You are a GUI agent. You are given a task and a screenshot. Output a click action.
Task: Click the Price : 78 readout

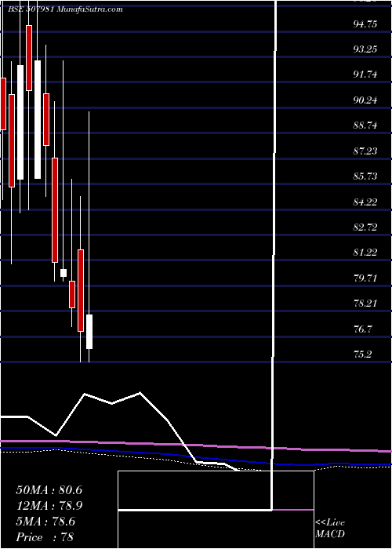[x=45, y=537]
